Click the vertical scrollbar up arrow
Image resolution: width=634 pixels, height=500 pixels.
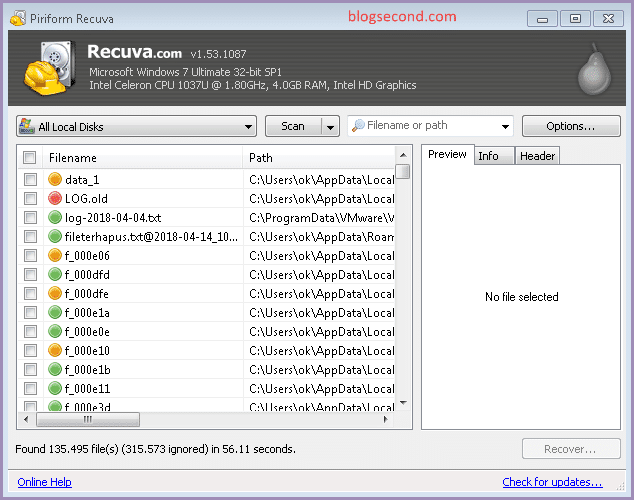click(403, 155)
